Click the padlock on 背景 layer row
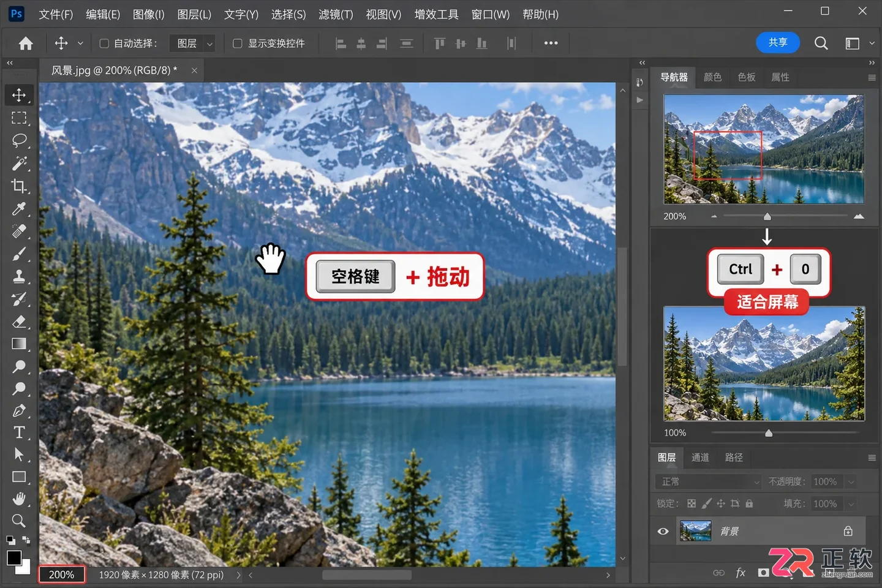Viewport: 882px width, 588px height. coord(848,531)
